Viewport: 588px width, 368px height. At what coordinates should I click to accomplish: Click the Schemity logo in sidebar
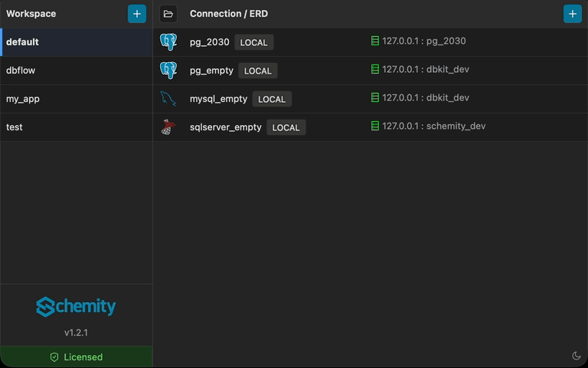click(x=77, y=307)
